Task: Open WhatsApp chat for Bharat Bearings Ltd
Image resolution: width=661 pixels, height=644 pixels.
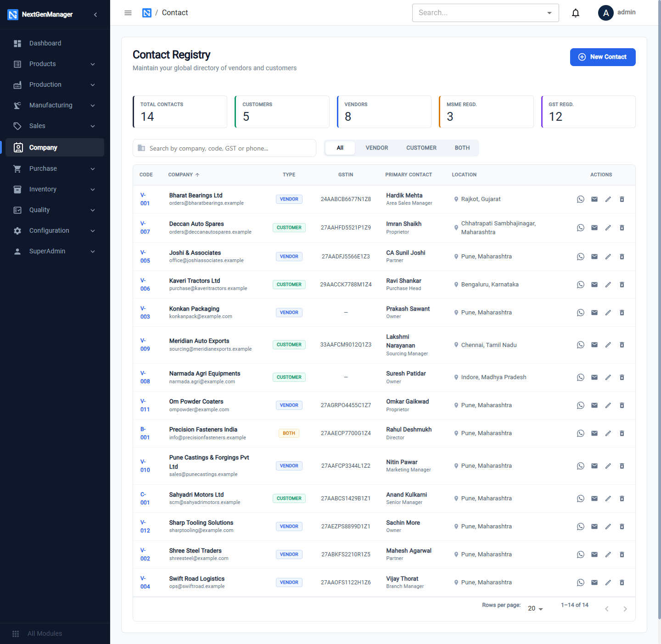Action: point(581,199)
